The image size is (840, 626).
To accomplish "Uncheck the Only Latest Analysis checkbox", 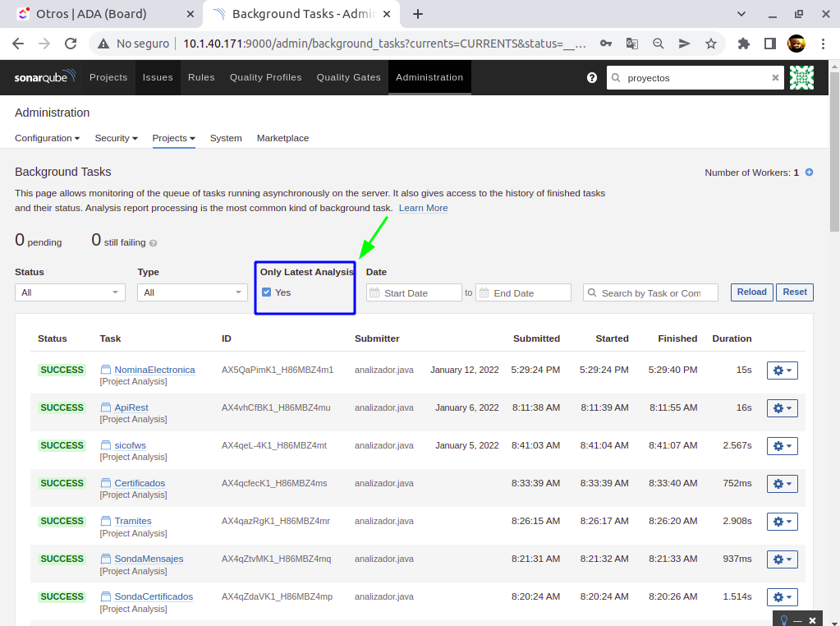I will [267, 292].
